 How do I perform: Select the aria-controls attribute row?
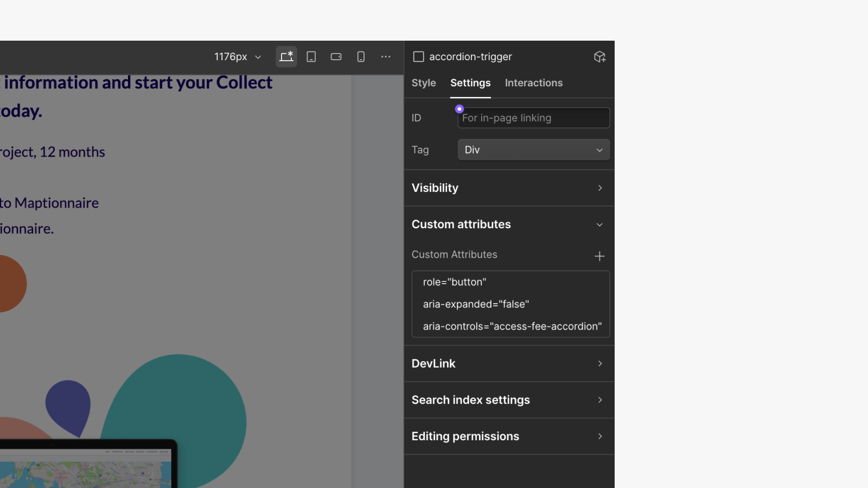tap(510, 326)
